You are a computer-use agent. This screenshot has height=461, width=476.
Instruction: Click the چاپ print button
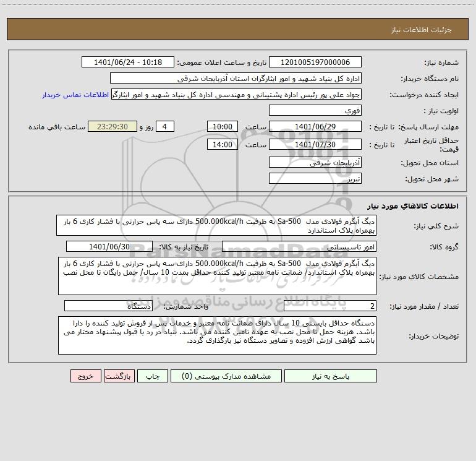tap(153, 376)
